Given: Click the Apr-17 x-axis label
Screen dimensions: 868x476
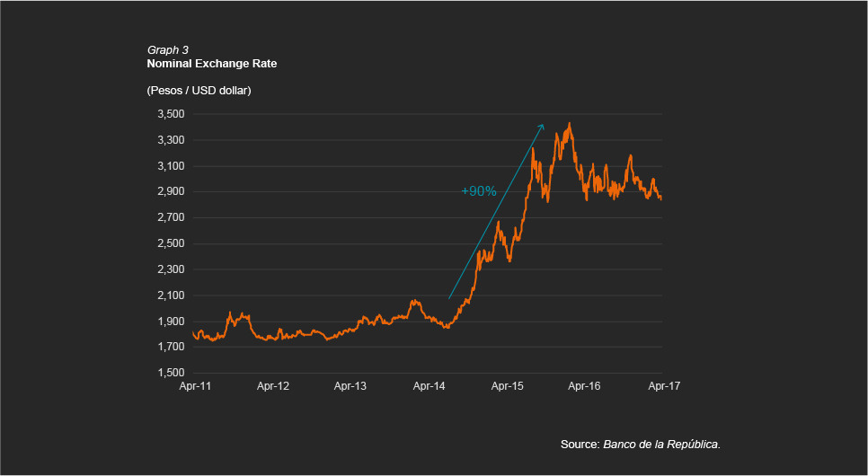Looking at the screenshot, I should (662, 386).
